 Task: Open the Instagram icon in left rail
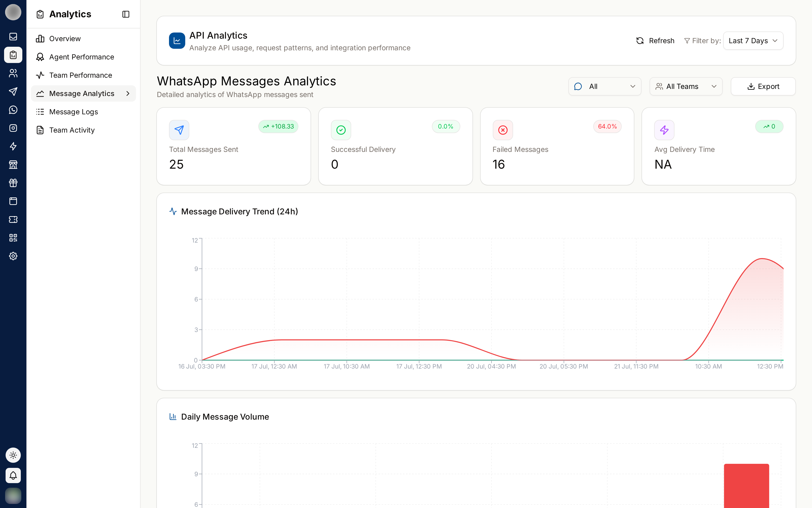(x=13, y=128)
